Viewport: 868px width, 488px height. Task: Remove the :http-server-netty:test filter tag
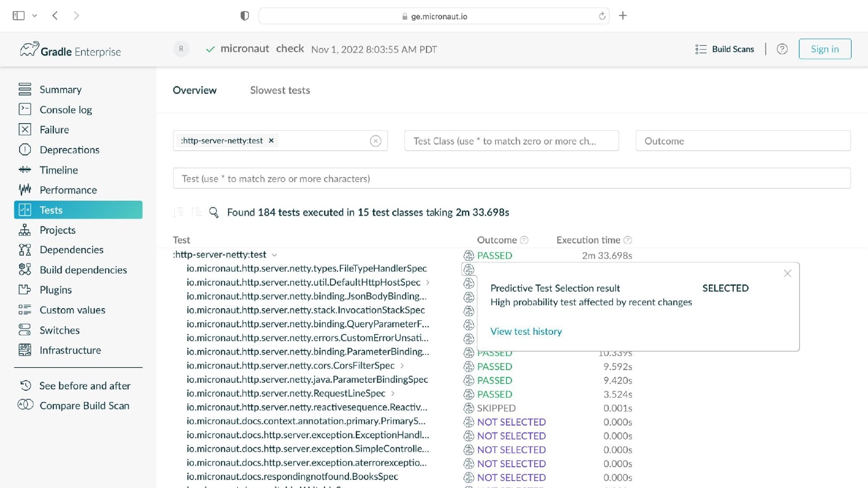pos(271,141)
